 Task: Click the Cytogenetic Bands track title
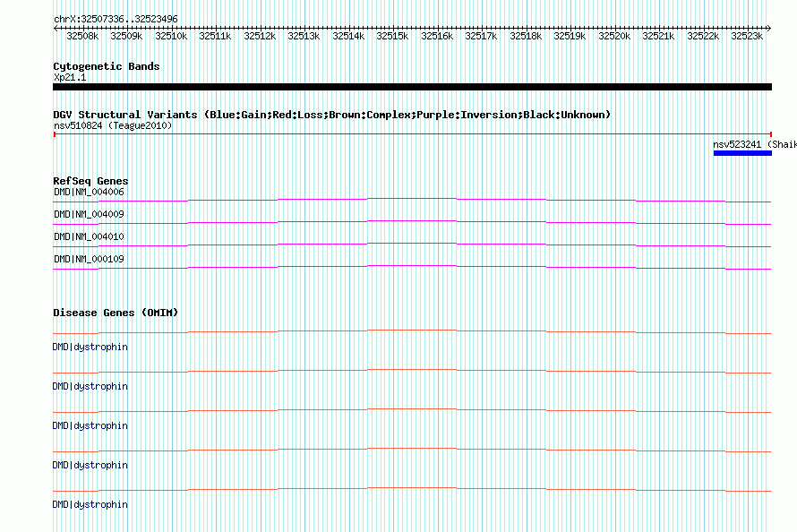pos(107,66)
